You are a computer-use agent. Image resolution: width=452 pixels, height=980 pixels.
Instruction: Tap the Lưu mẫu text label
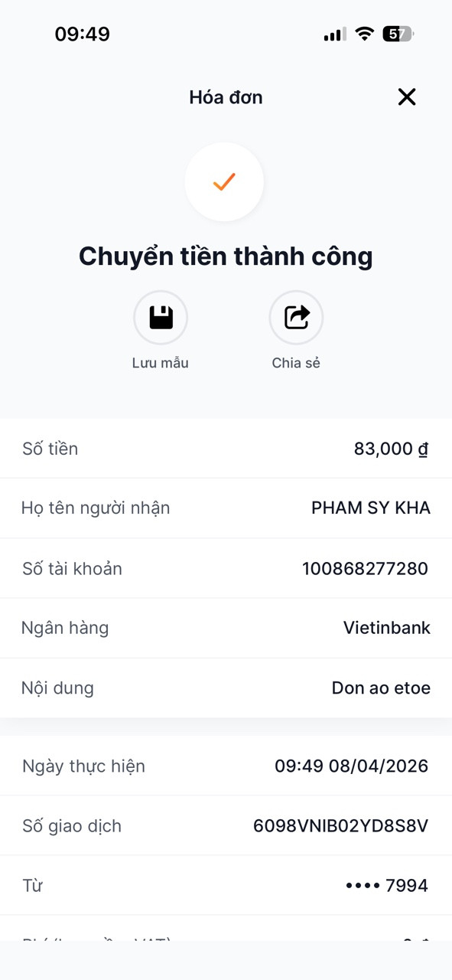click(x=161, y=363)
